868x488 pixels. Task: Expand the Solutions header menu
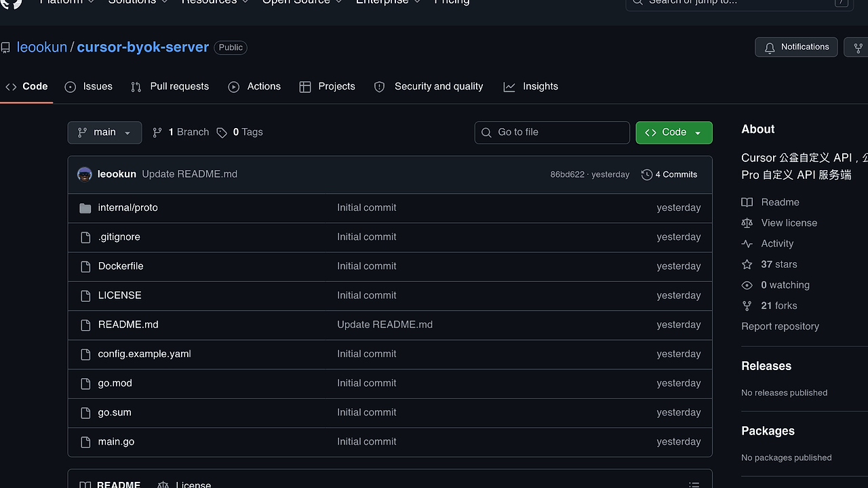138,2
